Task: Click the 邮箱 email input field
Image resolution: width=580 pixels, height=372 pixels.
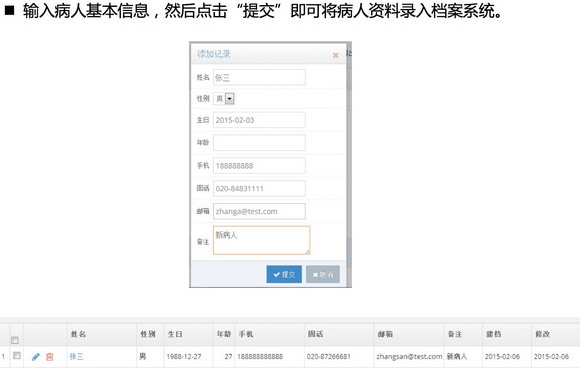Action: coord(259,211)
